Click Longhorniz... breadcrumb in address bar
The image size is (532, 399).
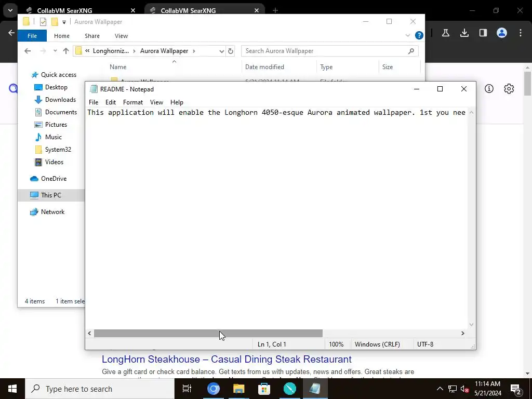tap(111, 51)
